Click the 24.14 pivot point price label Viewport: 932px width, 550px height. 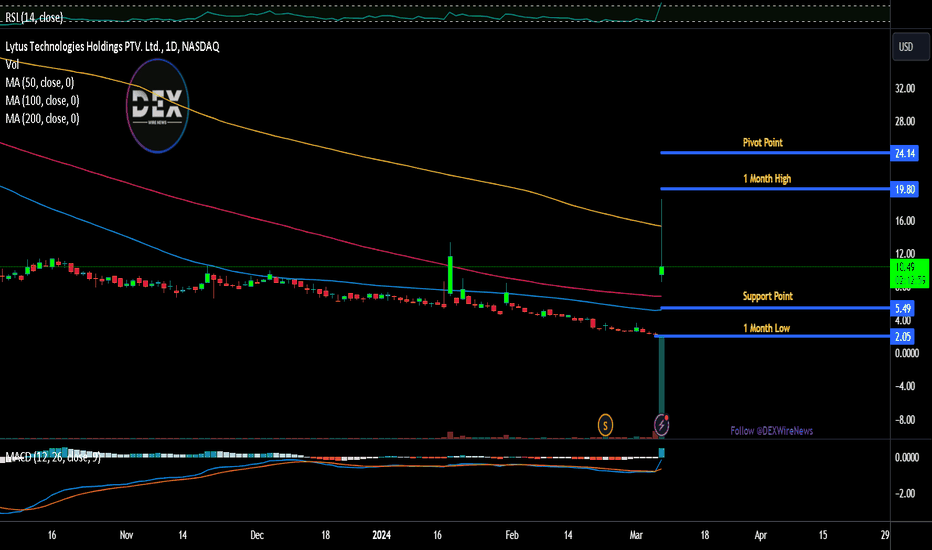[905, 153]
